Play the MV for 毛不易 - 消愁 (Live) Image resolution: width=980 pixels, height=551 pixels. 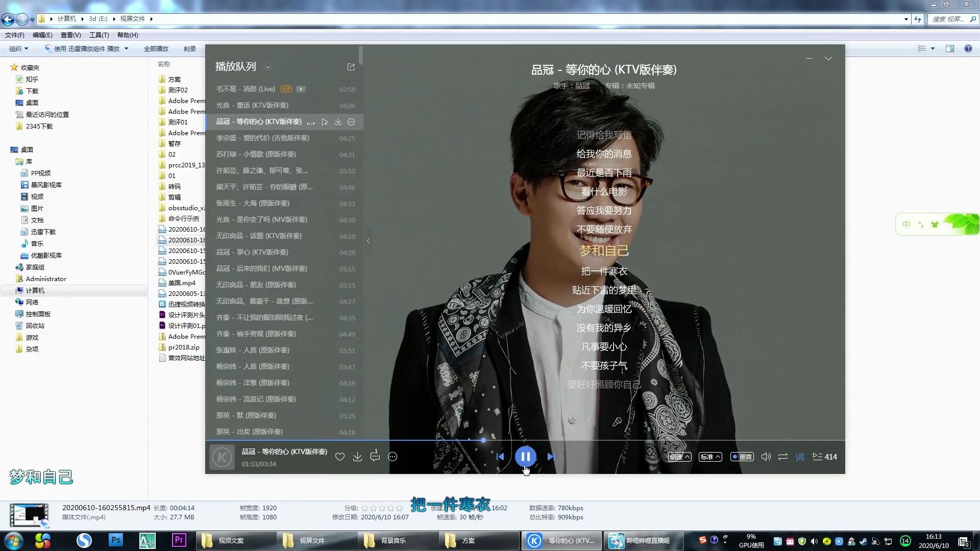point(301,89)
